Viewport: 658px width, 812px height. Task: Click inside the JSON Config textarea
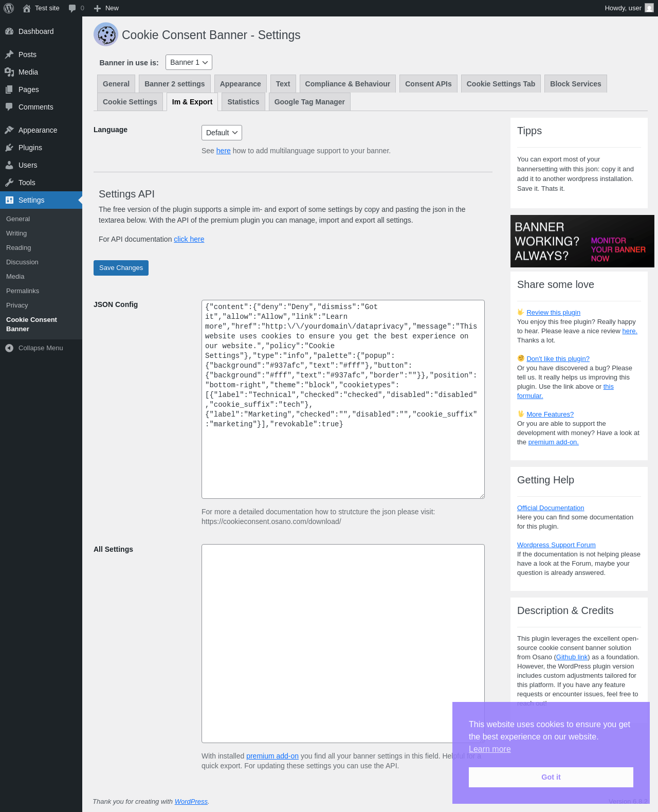point(343,399)
